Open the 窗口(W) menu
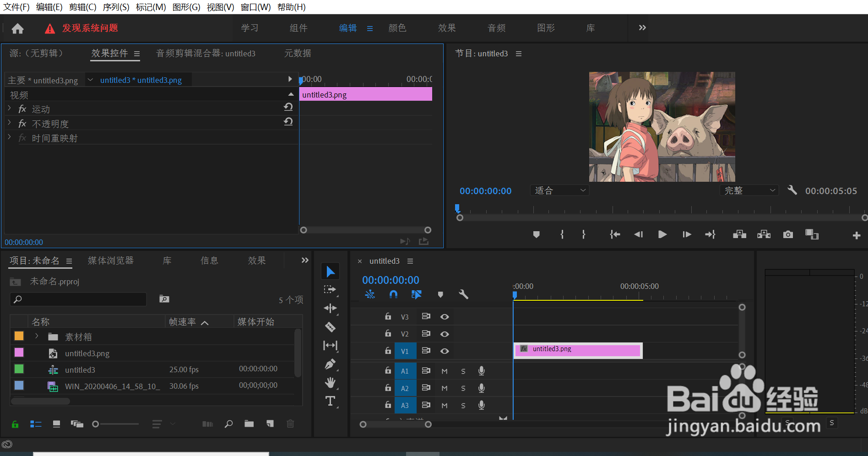Viewport: 868px width, 456px height. click(x=255, y=7)
